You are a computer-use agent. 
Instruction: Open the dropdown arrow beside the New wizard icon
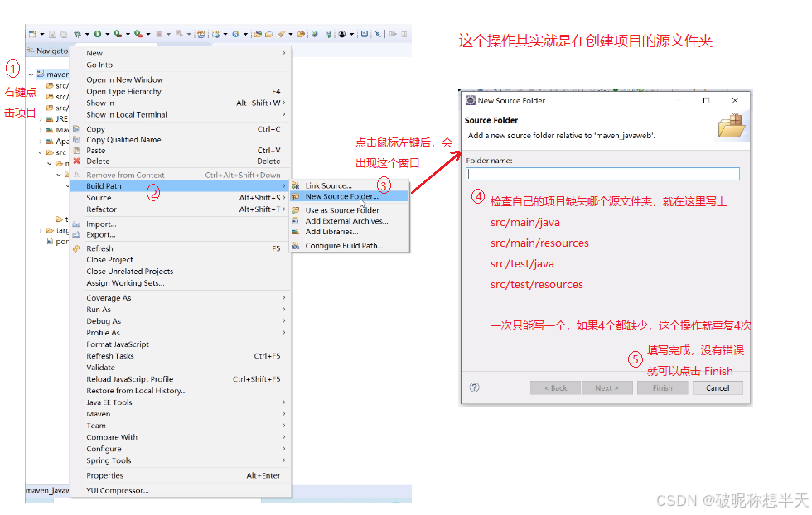point(42,34)
